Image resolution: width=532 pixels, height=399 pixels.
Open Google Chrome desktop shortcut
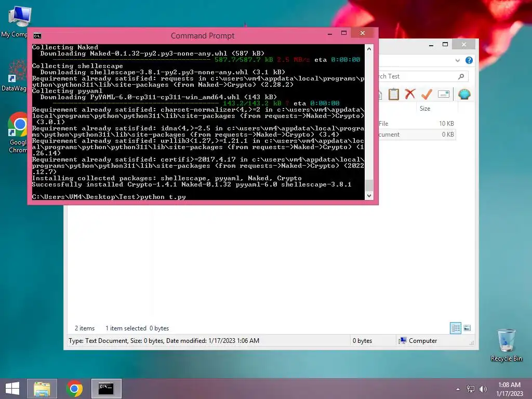(x=17, y=133)
